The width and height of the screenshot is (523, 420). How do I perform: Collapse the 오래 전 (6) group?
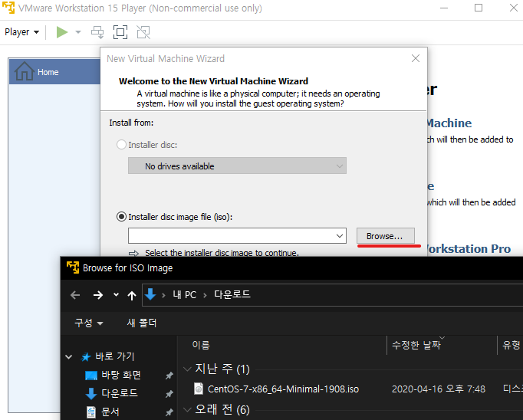187,409
